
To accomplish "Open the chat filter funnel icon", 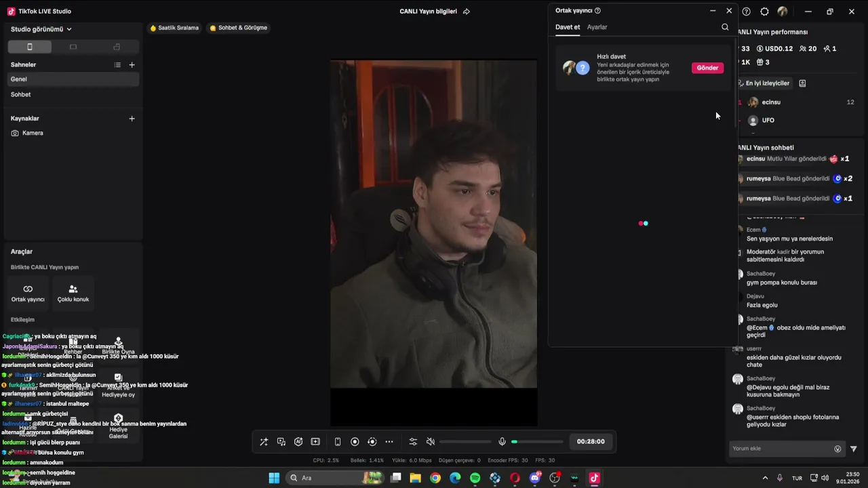I will pos(854,449).
